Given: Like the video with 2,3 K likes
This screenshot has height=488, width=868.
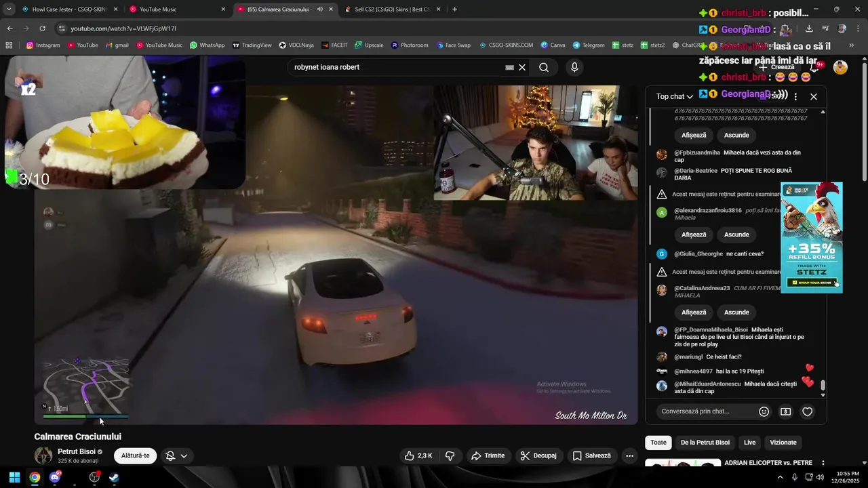Looking at the screenshot, I should click(x=418, y=455).
